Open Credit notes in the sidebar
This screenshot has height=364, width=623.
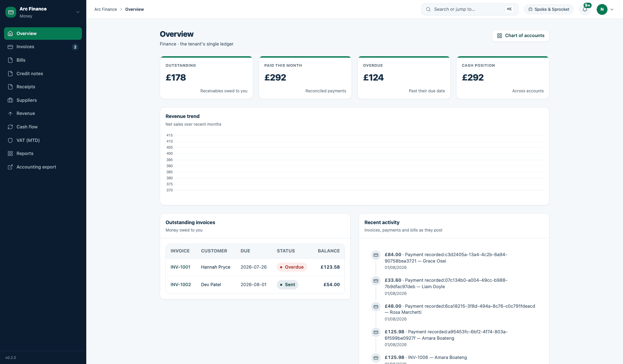pyautogui.click(x=43, y=73)
